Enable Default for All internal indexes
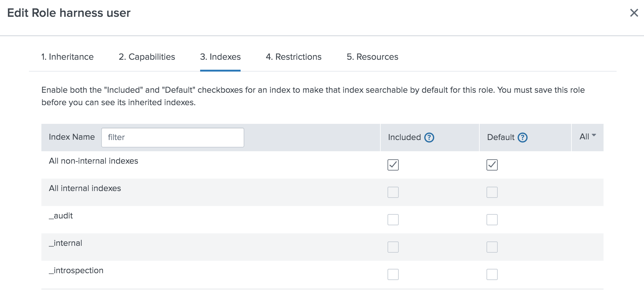The image size is (644, 290). click(x=492, y=192)
